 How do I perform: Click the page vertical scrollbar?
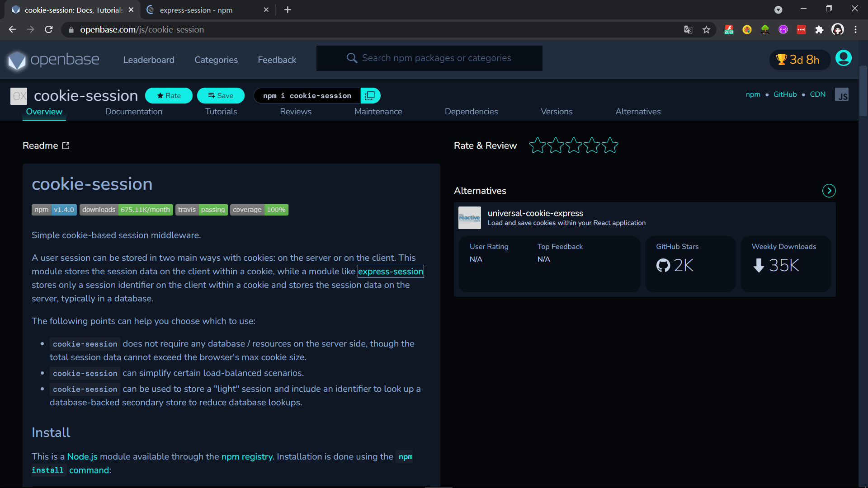863,90
